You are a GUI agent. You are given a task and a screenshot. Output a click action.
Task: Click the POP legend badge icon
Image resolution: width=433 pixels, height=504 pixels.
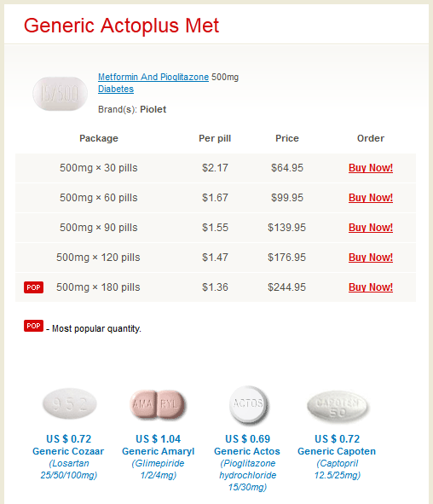click(x=33, y=326)
